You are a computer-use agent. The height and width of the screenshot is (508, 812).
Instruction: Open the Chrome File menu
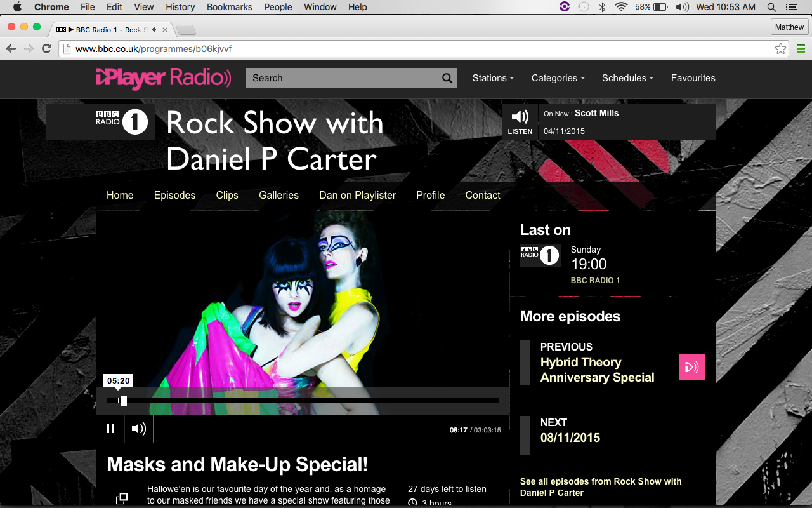click(88, 7)
